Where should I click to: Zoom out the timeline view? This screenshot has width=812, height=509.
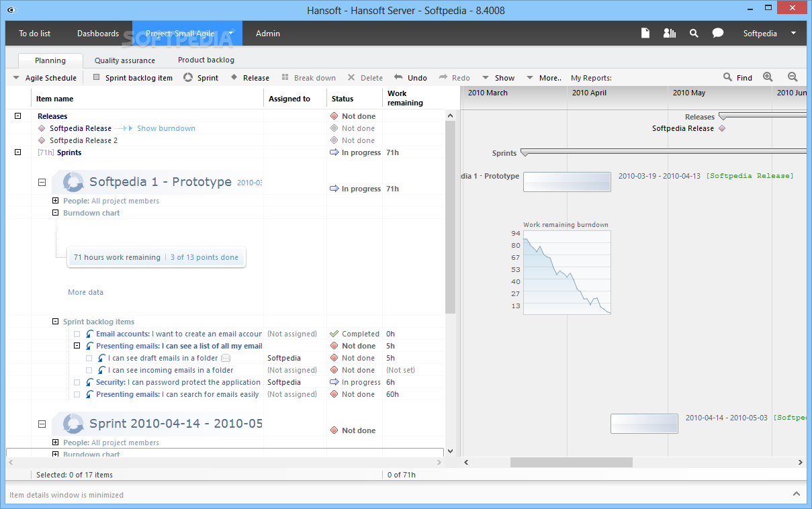pos(793,77)
